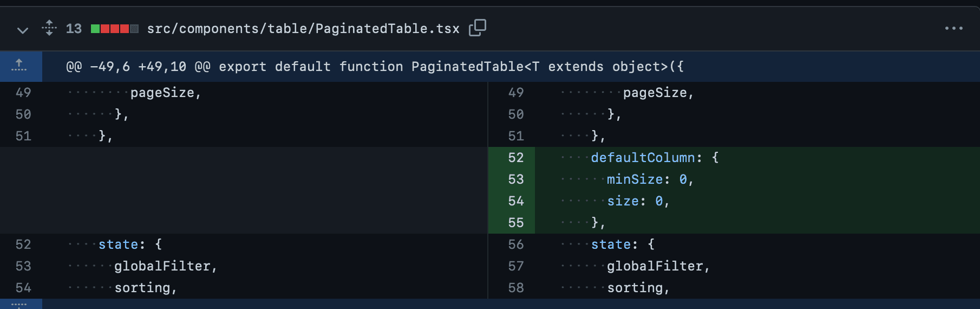
Task: Click right line number 51
Action: point(515,136)
